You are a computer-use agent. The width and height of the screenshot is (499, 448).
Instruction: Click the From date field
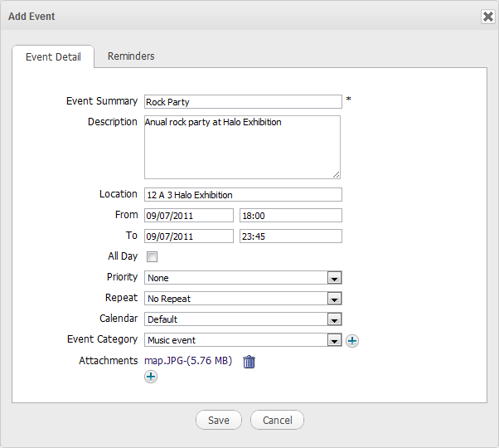point(189,216)
